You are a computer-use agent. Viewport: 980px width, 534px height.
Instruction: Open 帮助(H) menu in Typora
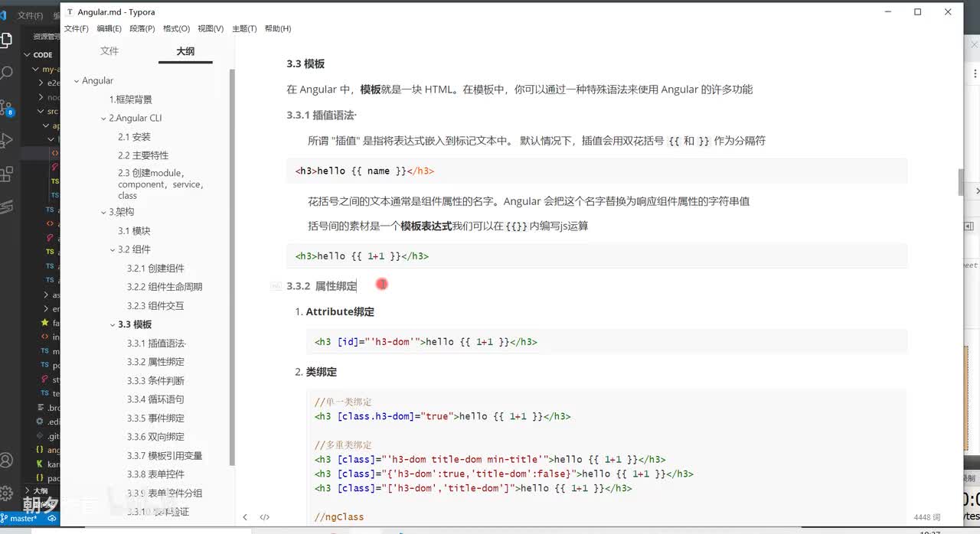[x=278, y=28]
